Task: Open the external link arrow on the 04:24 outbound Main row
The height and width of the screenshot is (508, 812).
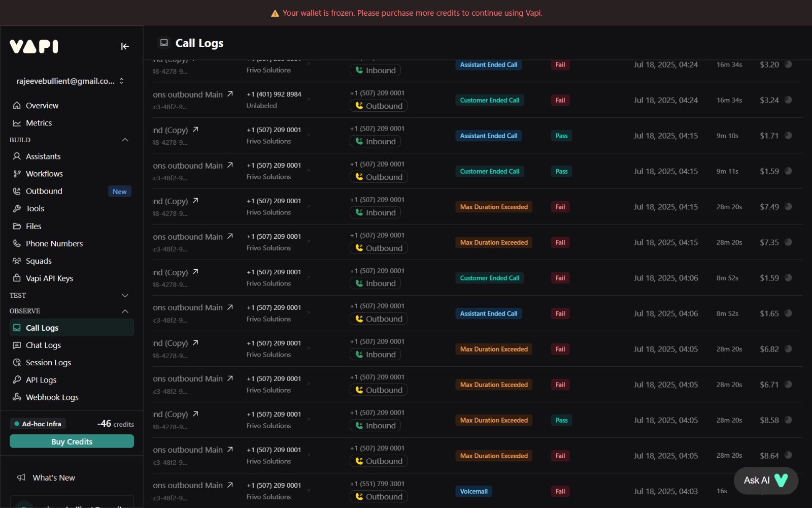Action: [x=230, y=94]
